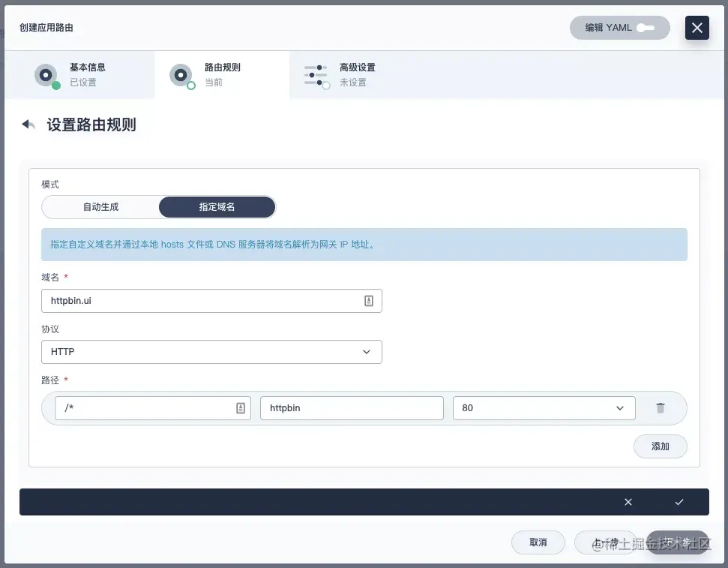Expand the service dropdown showing httpbin

[x=352, y=407]
